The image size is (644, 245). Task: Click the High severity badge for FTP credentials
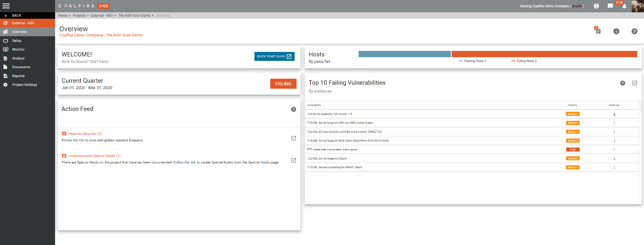(573, 150)
